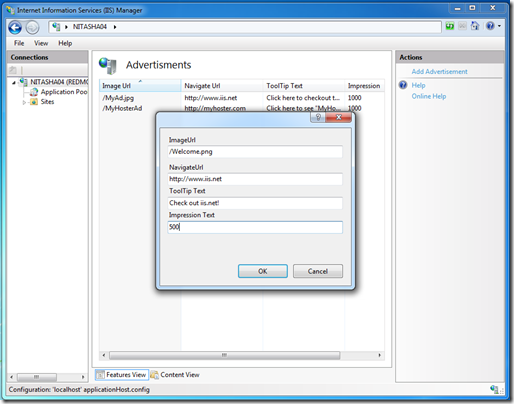Image resolution: width=514 pixels, height=404 pixels.
Task: Sort by the ToolTip Text column header
Action: [304, 86]
